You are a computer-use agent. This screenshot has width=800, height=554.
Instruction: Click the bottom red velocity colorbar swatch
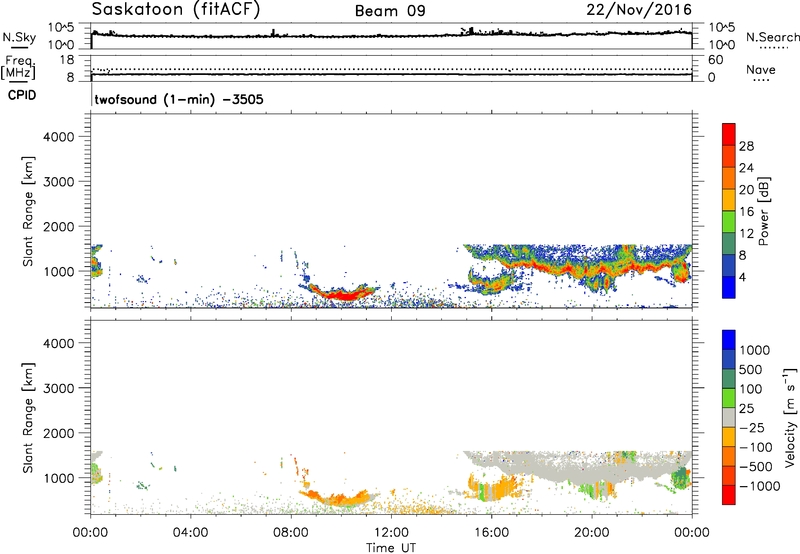729,495
